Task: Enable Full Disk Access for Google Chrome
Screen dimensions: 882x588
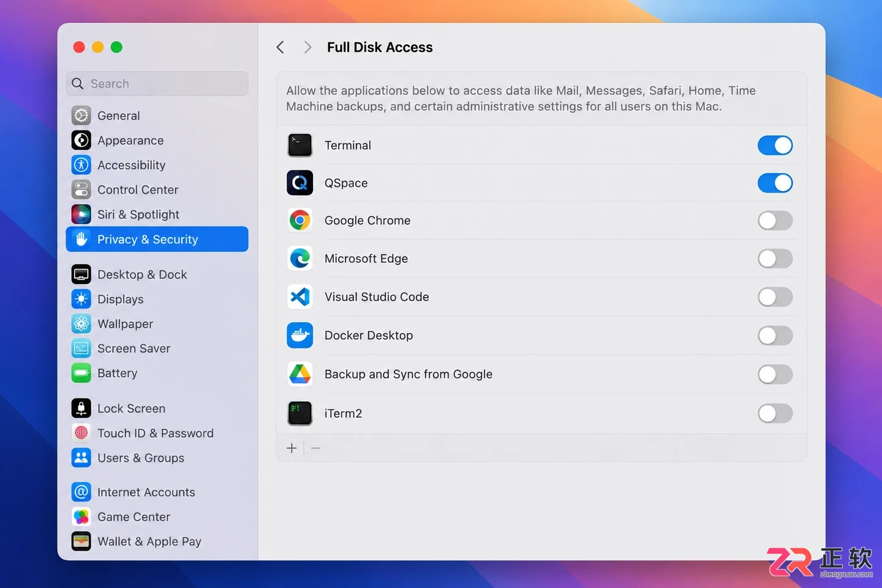Action: click(775, 221)
